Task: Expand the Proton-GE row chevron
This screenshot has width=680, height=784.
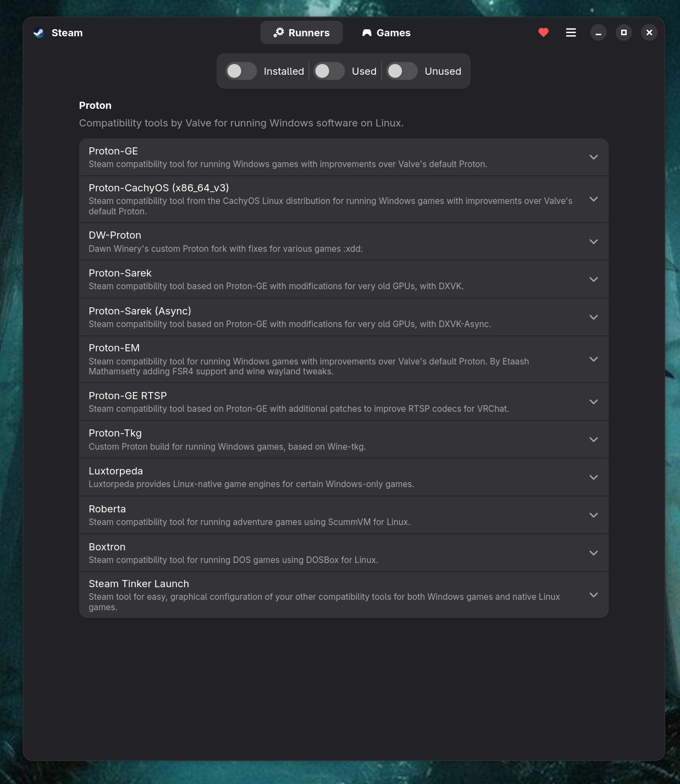Action: (594, 157)
